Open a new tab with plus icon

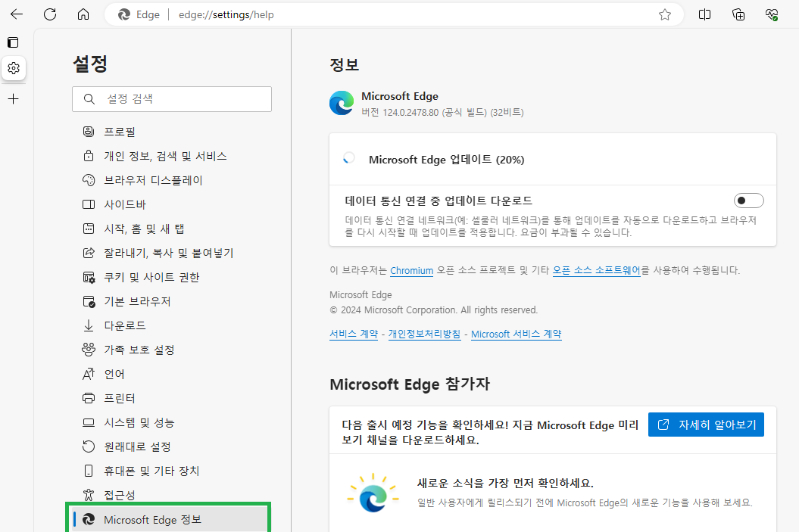[x=14, y=99]
